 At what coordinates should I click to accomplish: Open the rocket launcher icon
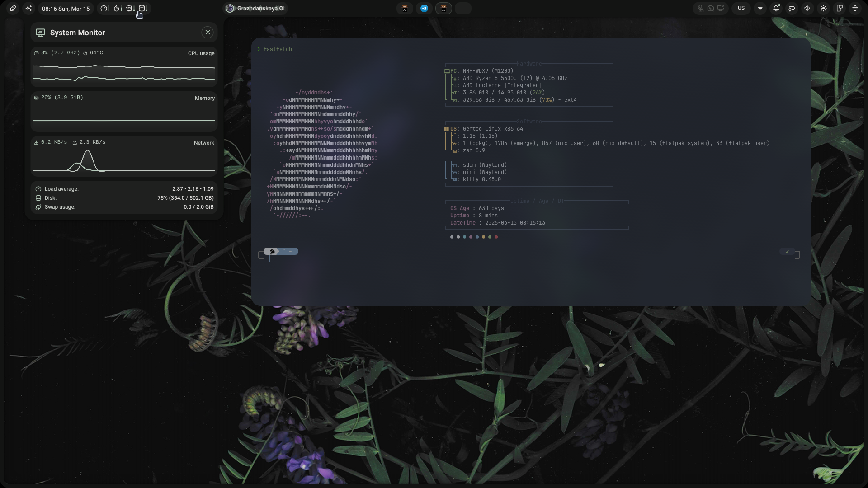point(13,9)
